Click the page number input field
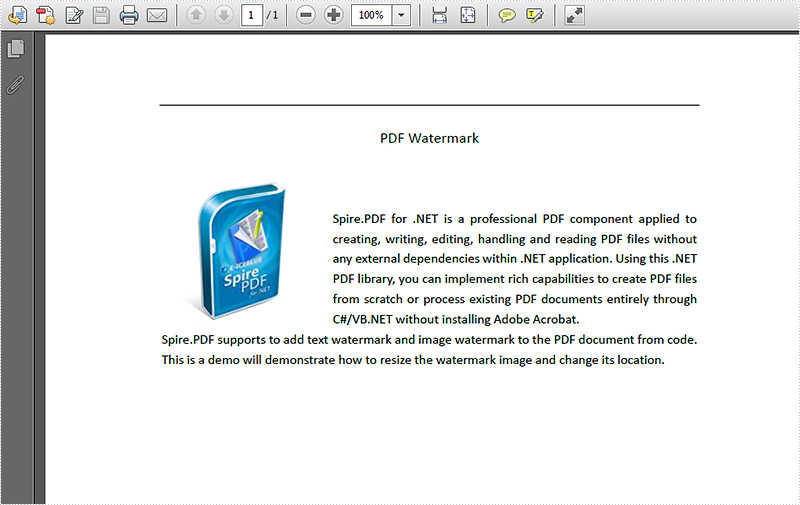The width and height of the screenshot is (800, 505). (x=251, y=15)
